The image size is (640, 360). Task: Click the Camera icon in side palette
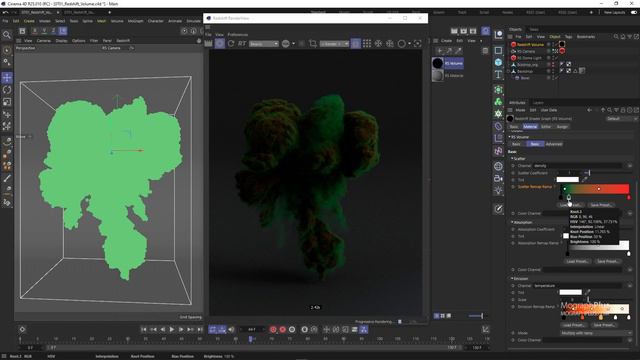(x=498, y=178)
